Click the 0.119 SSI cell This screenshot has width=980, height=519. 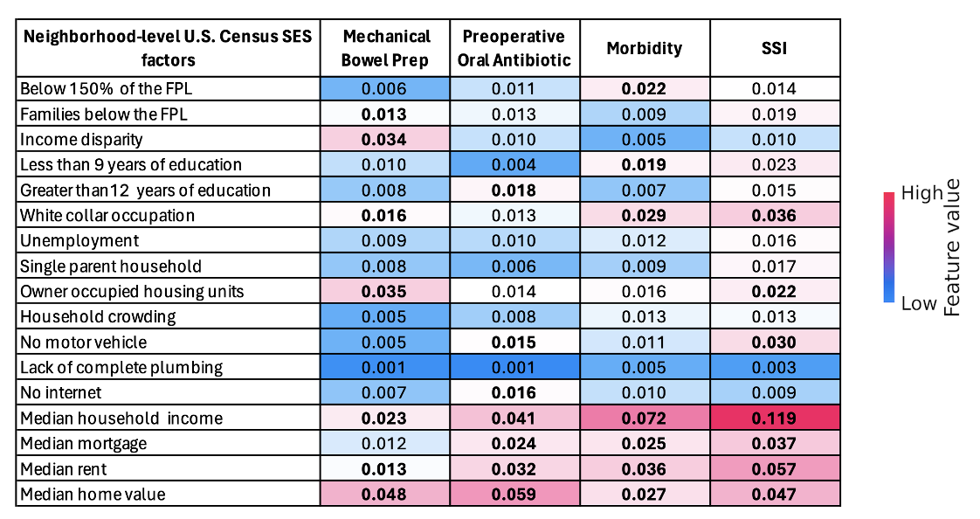pyautogui.click(x=774, y=418)
